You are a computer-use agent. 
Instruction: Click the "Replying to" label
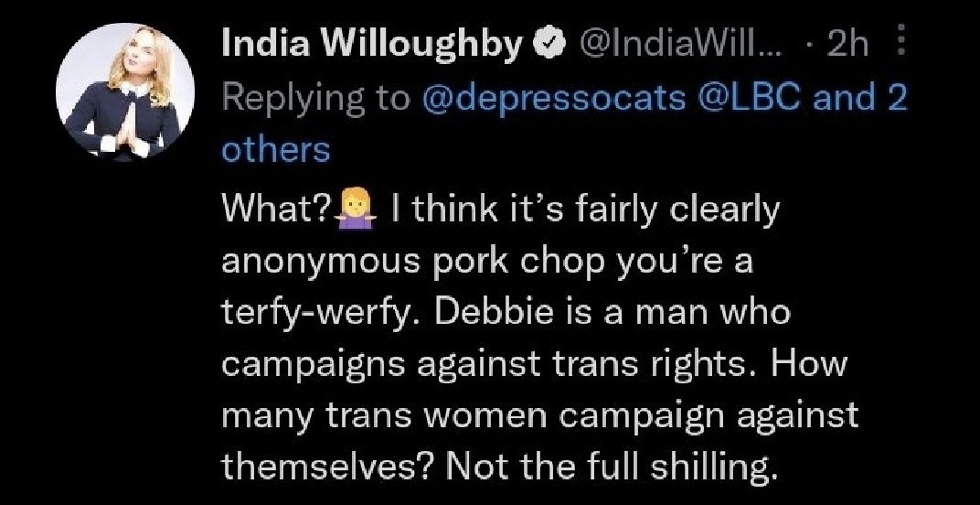point(316,98)
